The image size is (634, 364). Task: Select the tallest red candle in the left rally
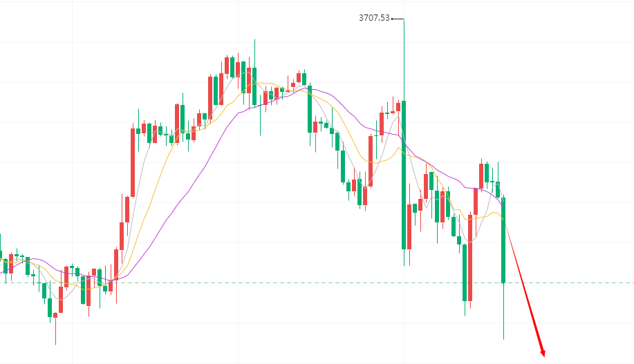click(x=133, y=162)
